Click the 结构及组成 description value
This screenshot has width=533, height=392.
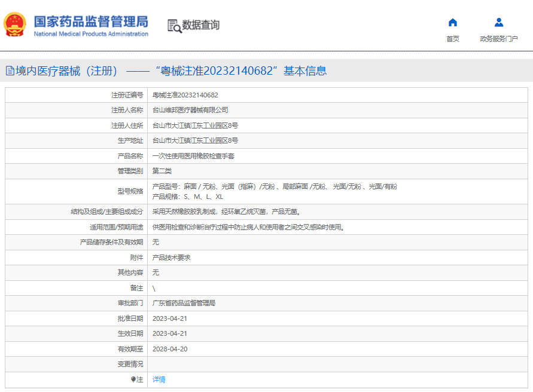(226, 212)
